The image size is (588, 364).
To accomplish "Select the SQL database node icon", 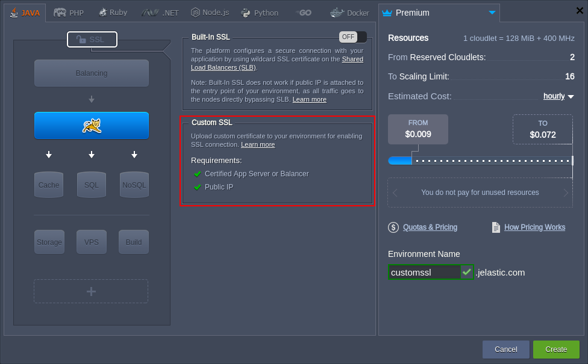I will tap(91, 185).
